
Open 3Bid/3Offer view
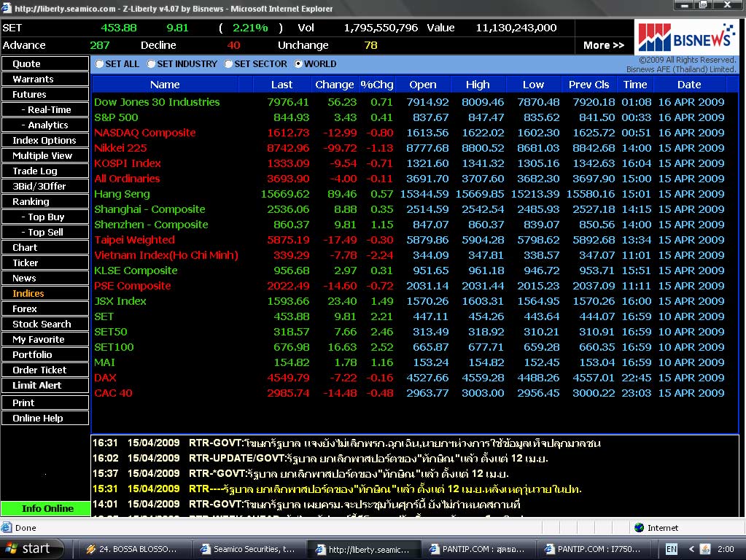[x=45, y=186]
